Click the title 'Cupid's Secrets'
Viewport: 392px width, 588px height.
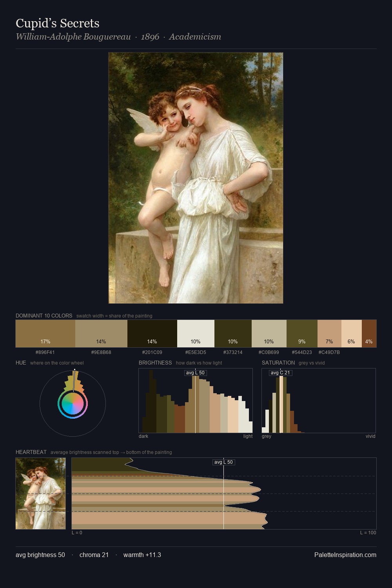pos(58,24)
